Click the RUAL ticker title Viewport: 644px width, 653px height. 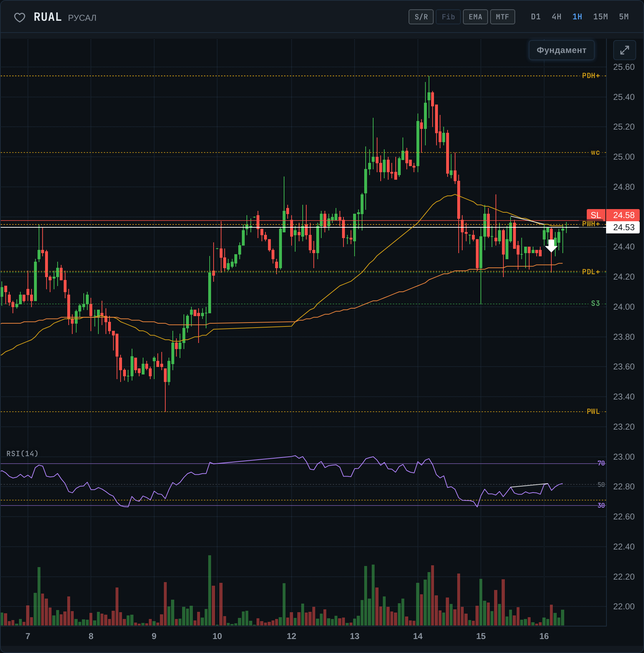[48, 17]
